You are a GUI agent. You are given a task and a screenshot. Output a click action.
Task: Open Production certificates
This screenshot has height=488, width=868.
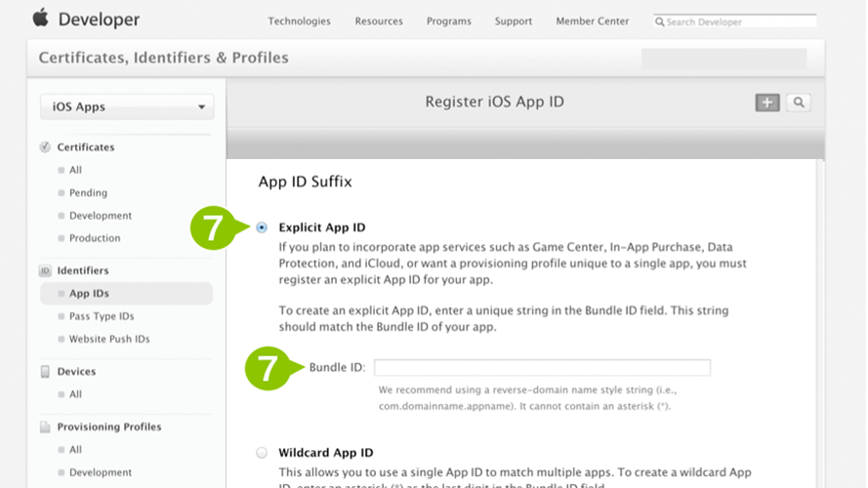(x=95, y=238)
